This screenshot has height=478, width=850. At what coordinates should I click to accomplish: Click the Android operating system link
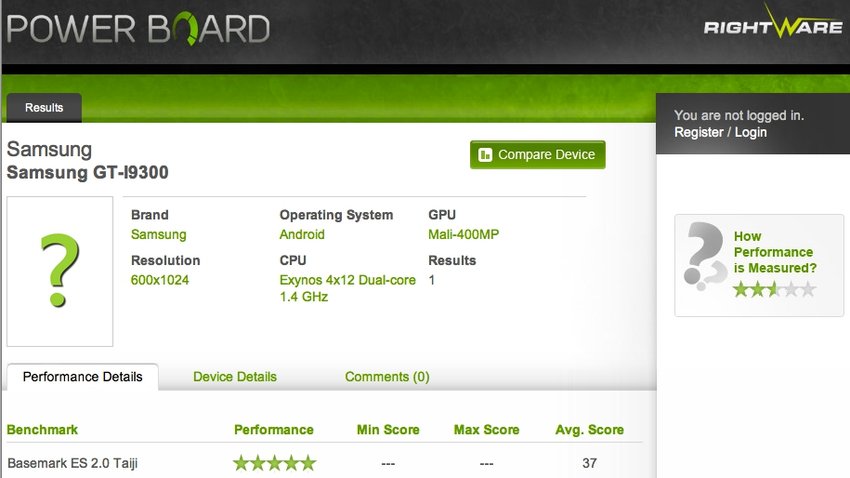[x=302, y=235]
